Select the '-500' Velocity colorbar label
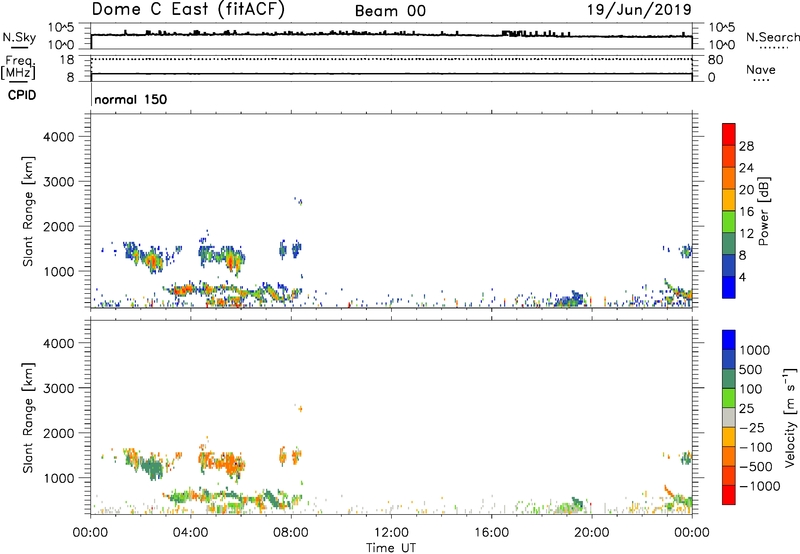Viewport: 800px width, 554px height. coord(756,467)
